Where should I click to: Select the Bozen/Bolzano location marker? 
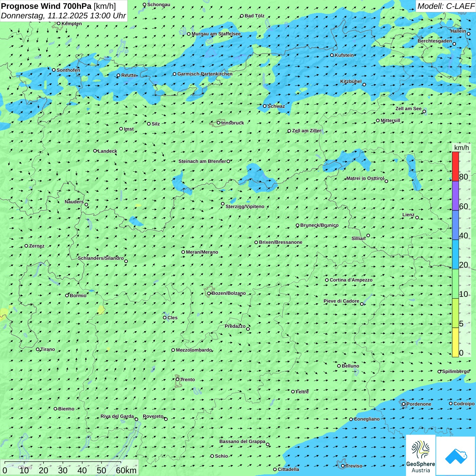tap(209, 293)
